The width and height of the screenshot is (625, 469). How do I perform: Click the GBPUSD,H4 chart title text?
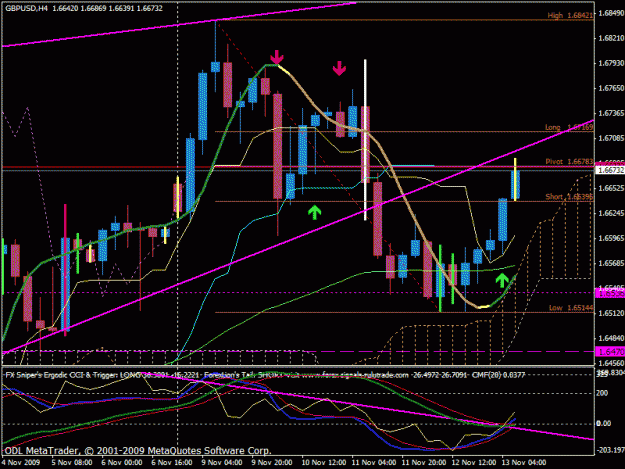(26, 8)
